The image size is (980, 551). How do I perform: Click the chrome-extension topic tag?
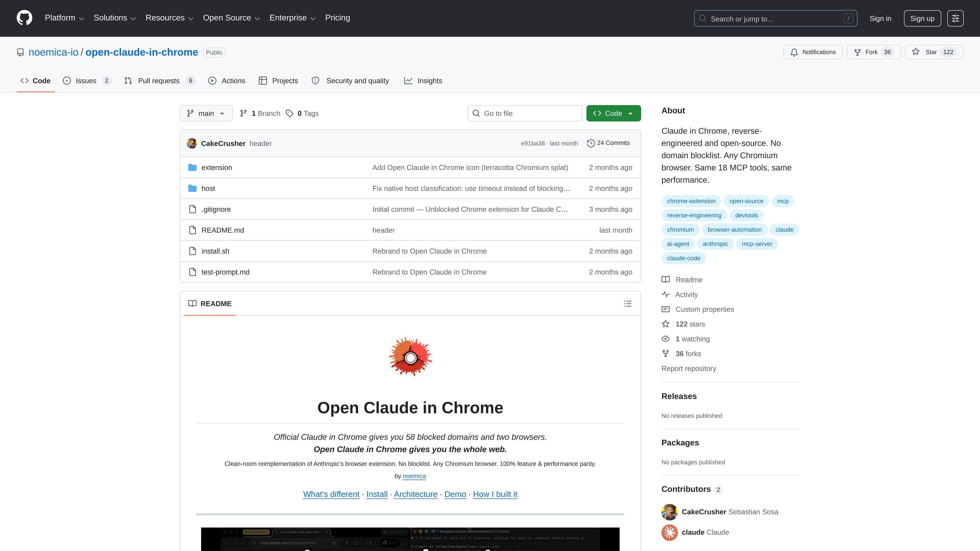(x=691, y=201)
